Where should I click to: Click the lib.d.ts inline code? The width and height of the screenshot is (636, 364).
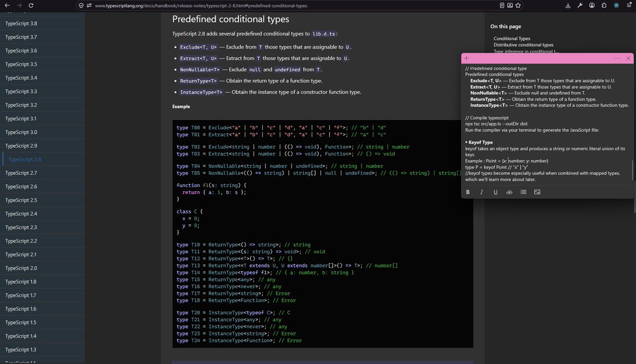pyautogui.click(x=323, y=34)
